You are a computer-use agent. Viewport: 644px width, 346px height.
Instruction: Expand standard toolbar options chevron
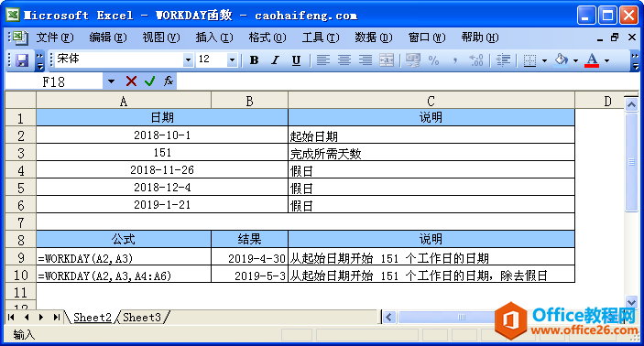[39, 60]
